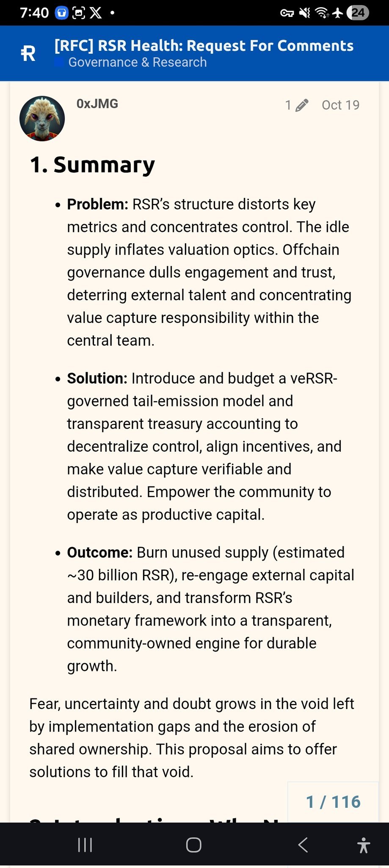Image resolution: width=389 pixels, height=868 pixels.
Task: Tap the X notification icon
Action: (x=96, y=13)
